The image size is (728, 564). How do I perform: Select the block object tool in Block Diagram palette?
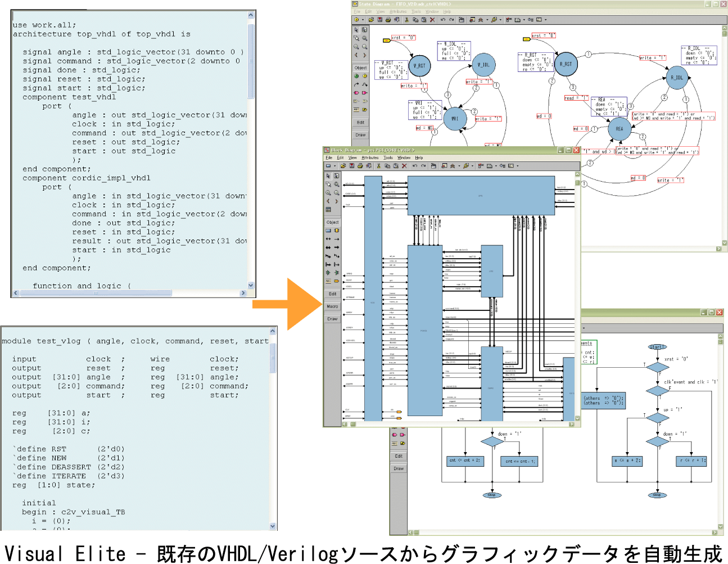tap(328, 231)
